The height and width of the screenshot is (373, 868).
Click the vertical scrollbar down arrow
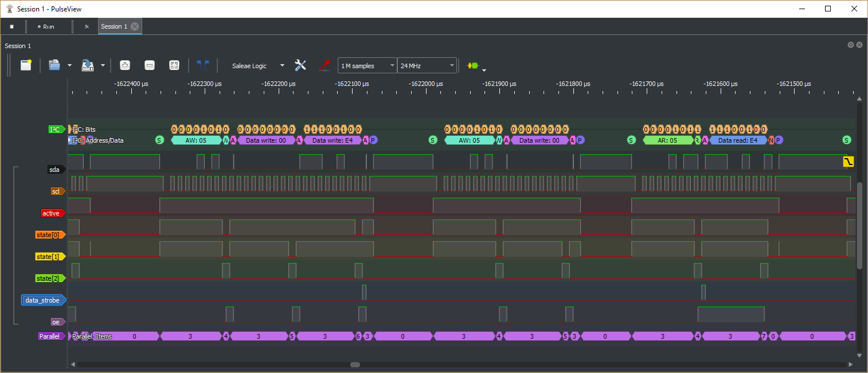pyautogui.click(x=859, y=356)
